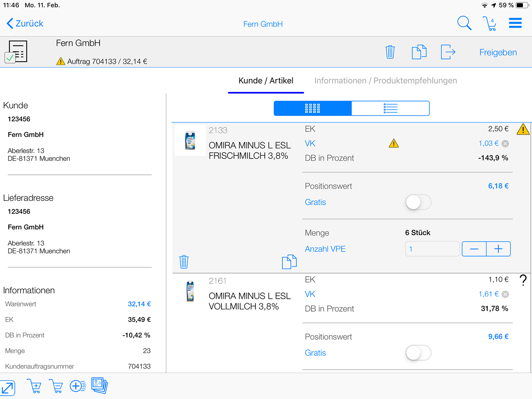Click the corner warning triangle of article 2133
The height and width of the screenshot is (399, 532).
click(523, 130)
